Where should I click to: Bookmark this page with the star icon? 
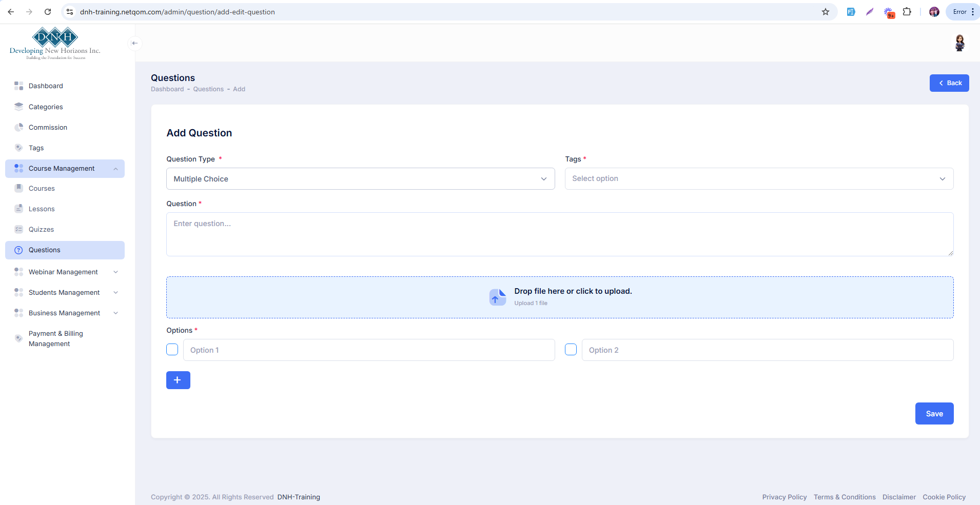click(826, 12)
